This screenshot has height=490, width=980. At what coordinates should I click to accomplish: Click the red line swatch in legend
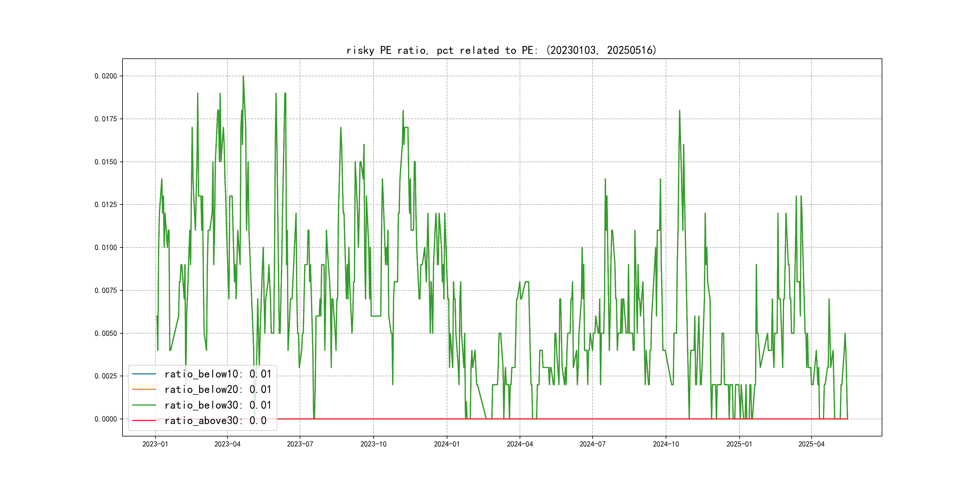[144, 421]
